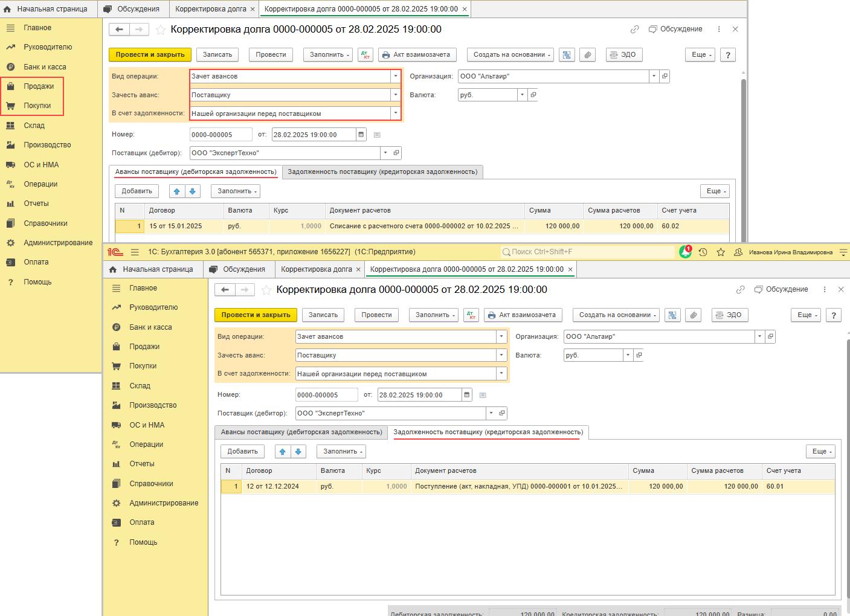This screenshot has width=850, height=616.
Task: Click the back arrow in upper window
Action: 119,30
